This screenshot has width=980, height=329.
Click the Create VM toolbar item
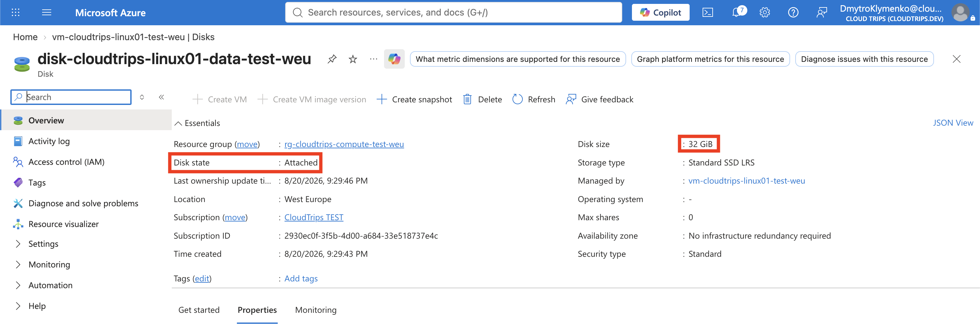click(219, 99)
